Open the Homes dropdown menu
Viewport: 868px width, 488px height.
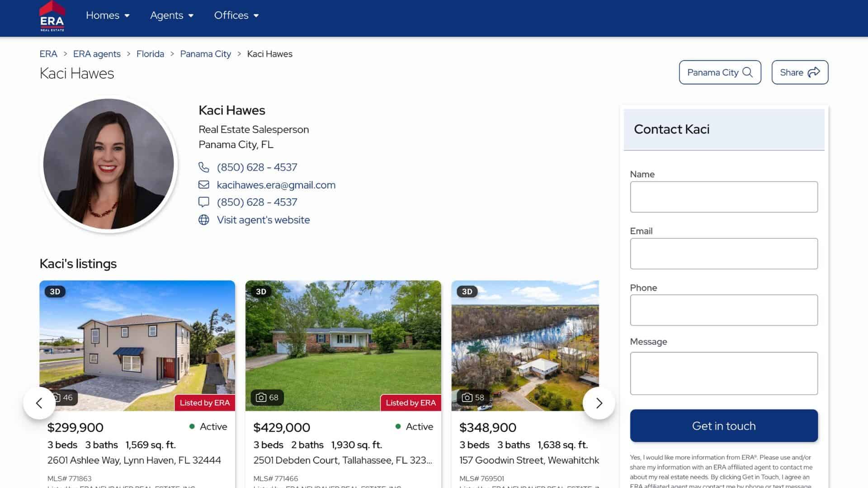(108, 15)
